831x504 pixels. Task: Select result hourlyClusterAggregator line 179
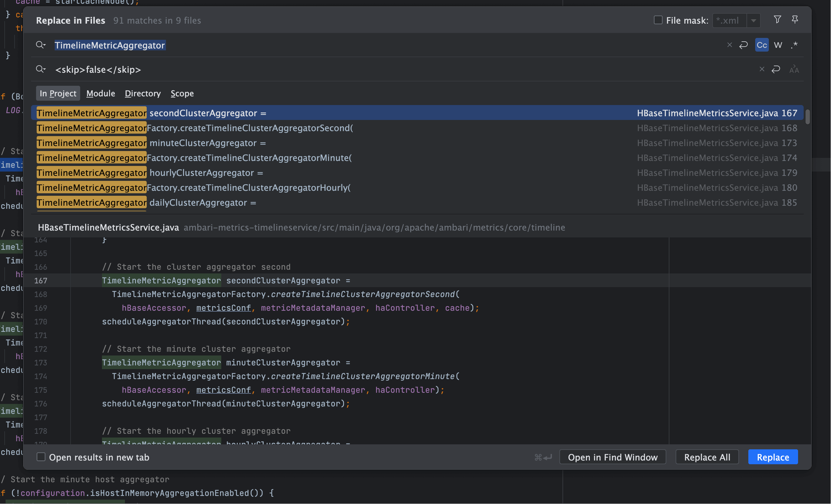click(x=417, y=172)
